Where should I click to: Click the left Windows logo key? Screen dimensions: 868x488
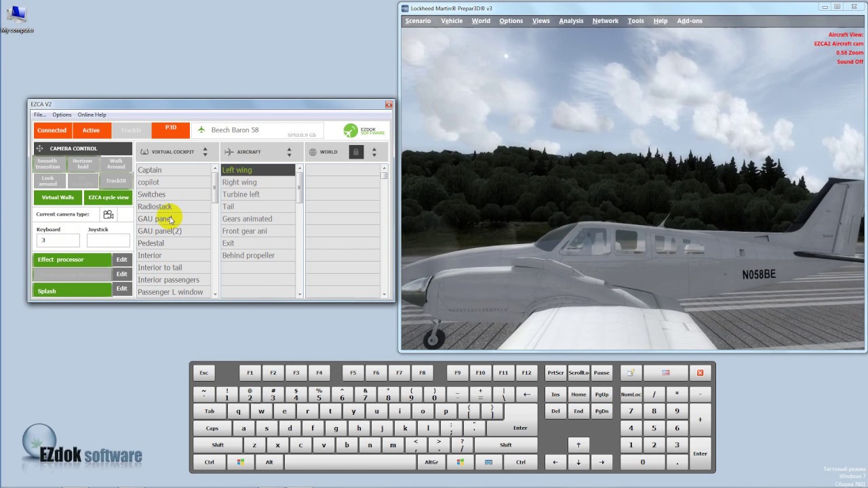241,462
